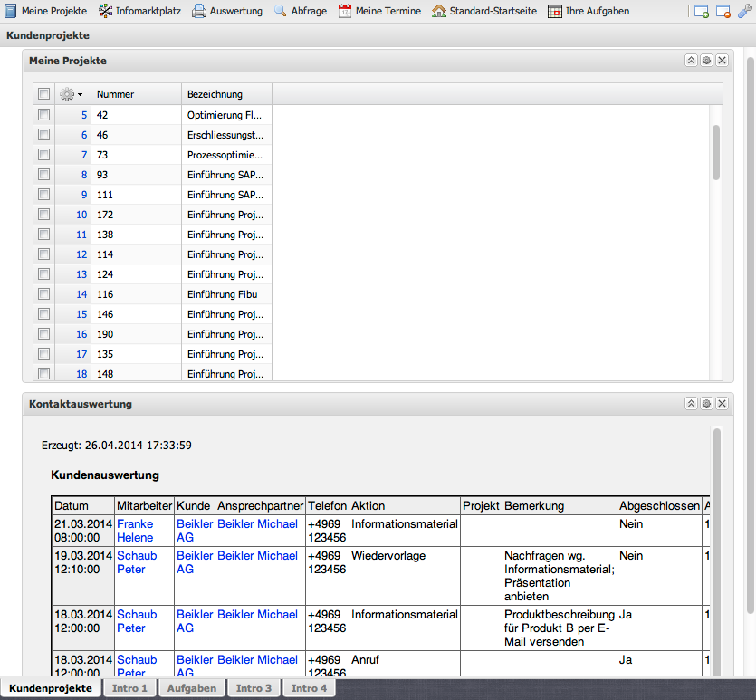
Task: Open Infomarktplatz from the toolbar
Action: pos(139,11)
